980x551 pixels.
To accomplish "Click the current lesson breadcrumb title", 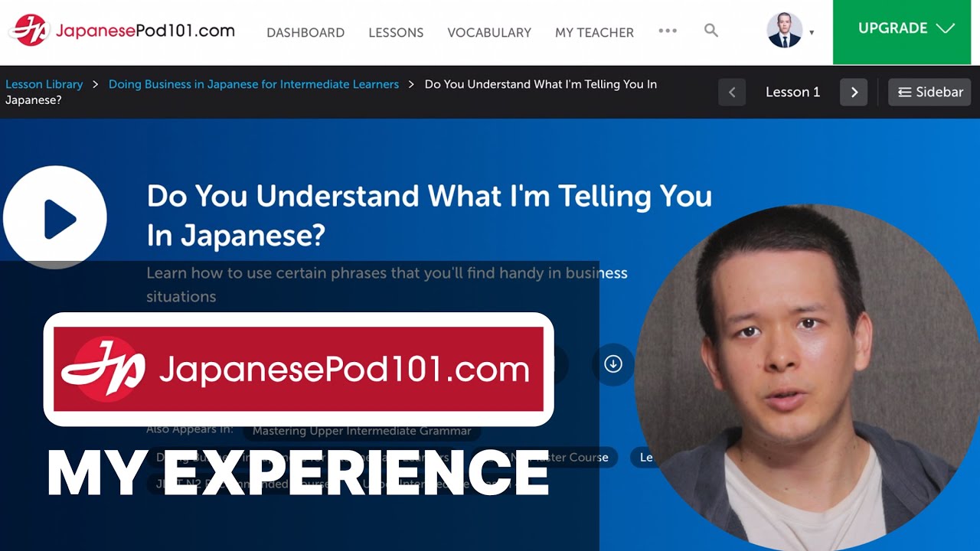I will pyautogui.click(x=331, y=92).
